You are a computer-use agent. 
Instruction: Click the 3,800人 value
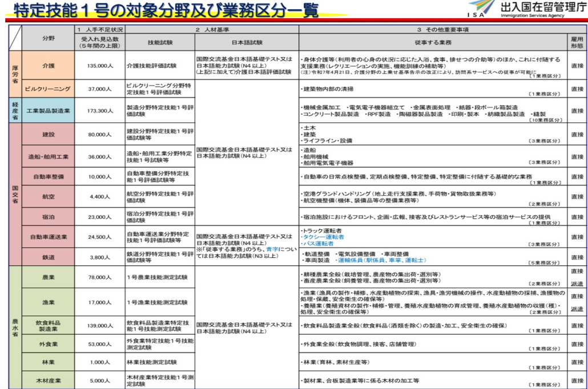(100, 257)
